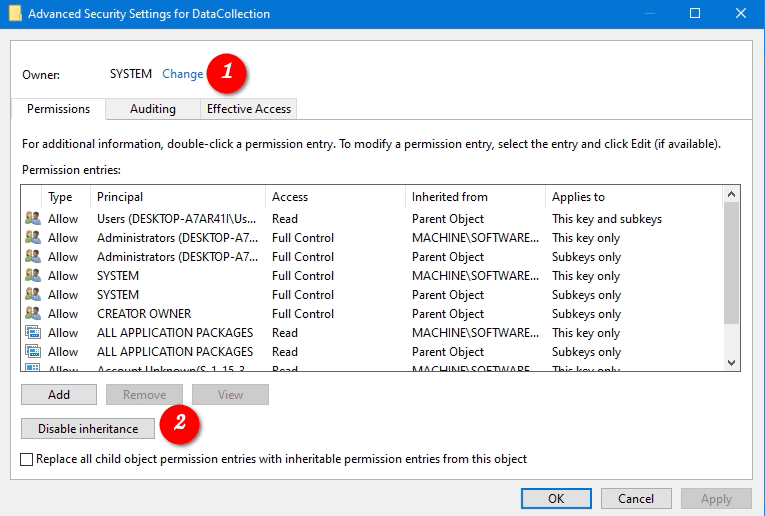Click Subkeys only in CREATOR OWNER row

click(x=586, y=314)
